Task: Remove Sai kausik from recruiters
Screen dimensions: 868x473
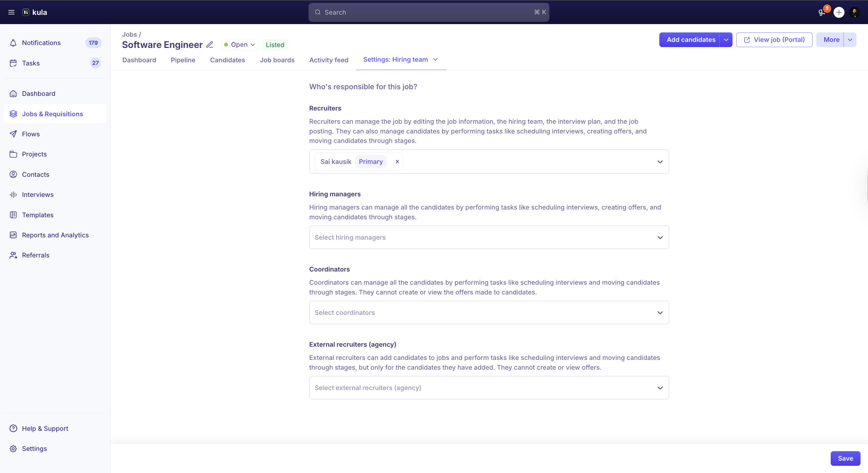Action: click(397, 162)
